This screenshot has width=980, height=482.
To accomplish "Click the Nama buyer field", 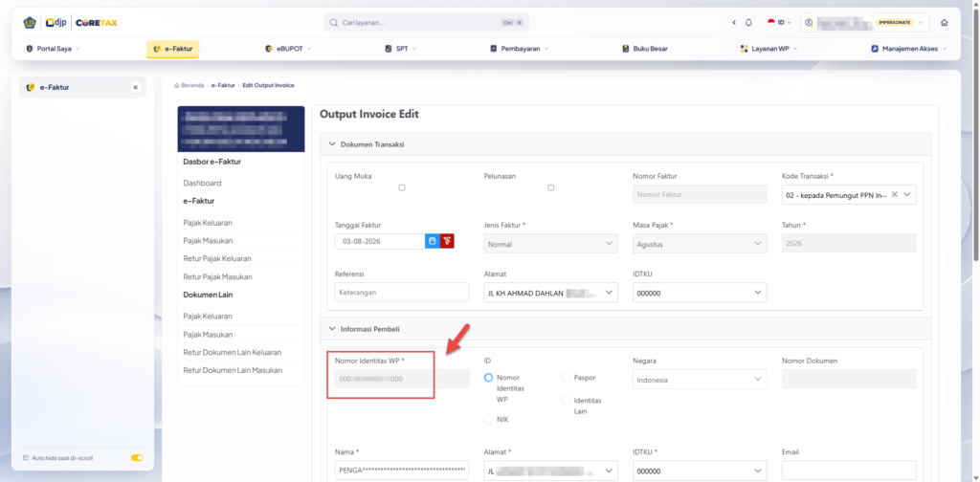I will click(x=402, y=471).
